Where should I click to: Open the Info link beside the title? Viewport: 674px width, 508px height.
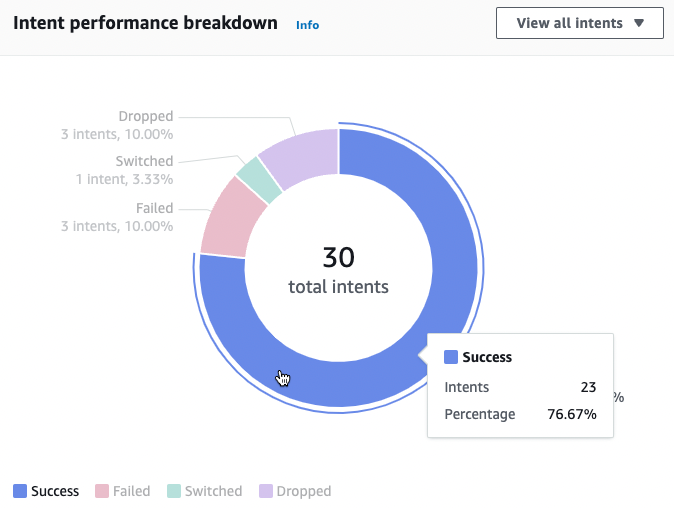click(308, 25)
